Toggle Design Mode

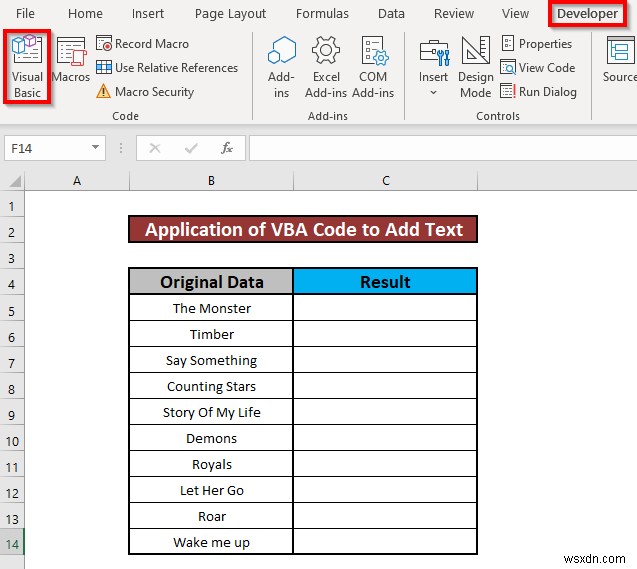476,67
